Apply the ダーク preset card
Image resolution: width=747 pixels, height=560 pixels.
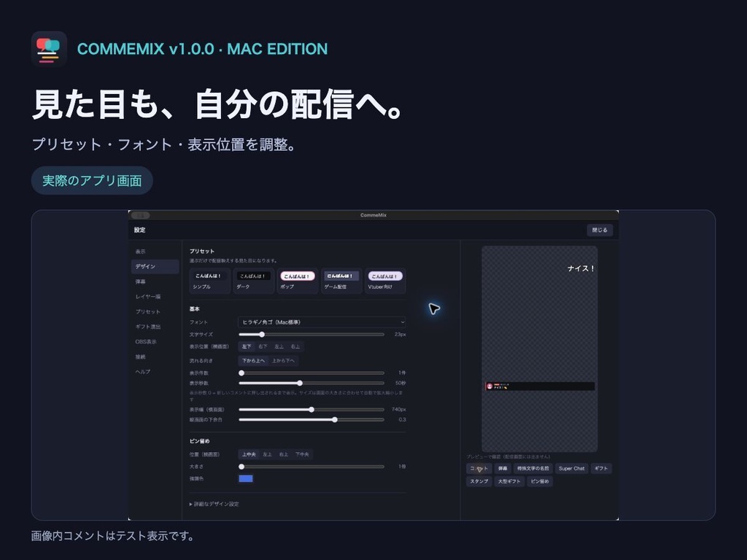coord(253,281)
